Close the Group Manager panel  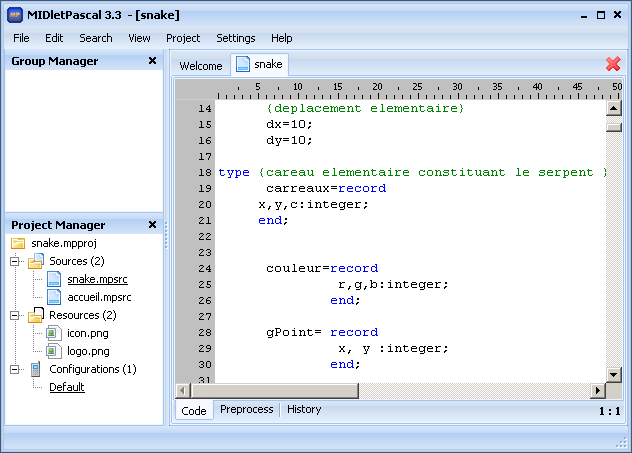[x=152, y=61]
